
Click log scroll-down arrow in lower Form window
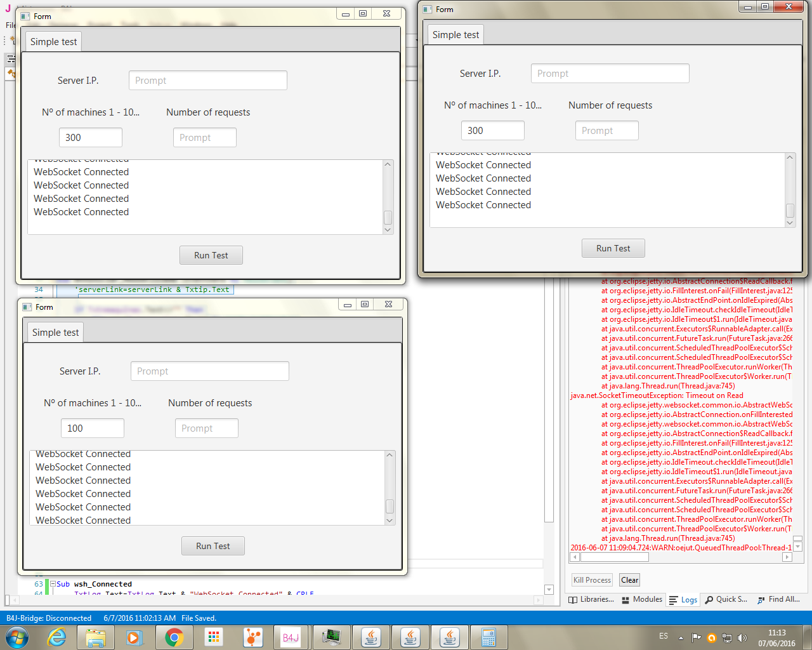coord(390,521)
